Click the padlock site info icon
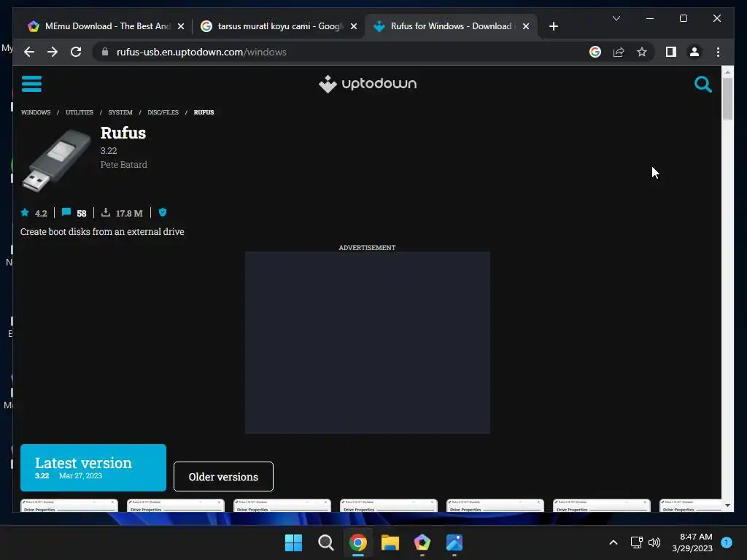Image resolution: width=747 pixels, height=560 pixels. point(105,52)
